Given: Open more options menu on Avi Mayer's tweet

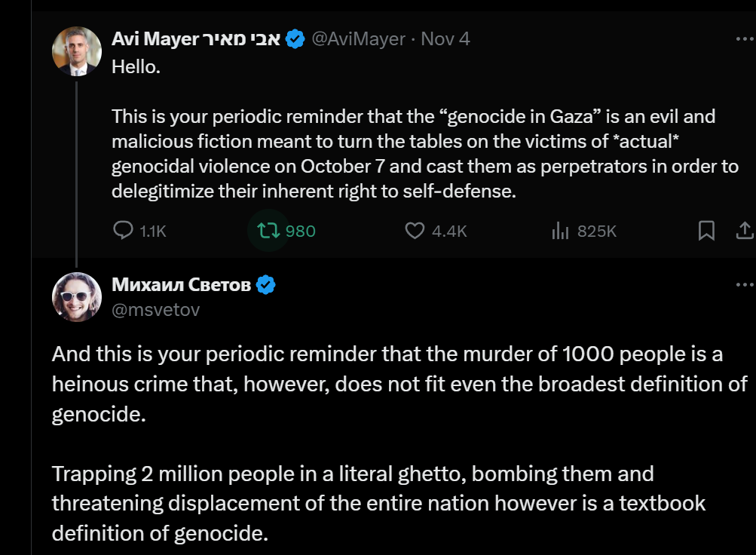Looking at the screenshot, I should 745,38.
